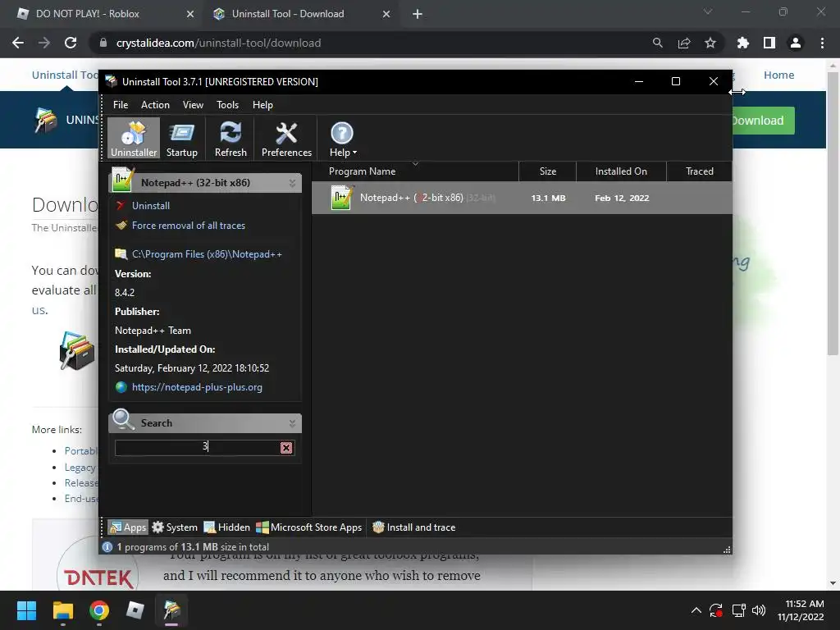The image size is (840, 630).
Task: Open the volume control in the tray
Action: pos(759,610)
